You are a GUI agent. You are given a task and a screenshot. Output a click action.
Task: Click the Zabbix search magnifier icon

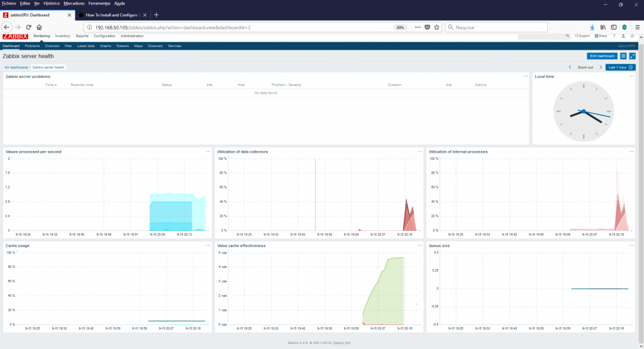tap(568, 36)
